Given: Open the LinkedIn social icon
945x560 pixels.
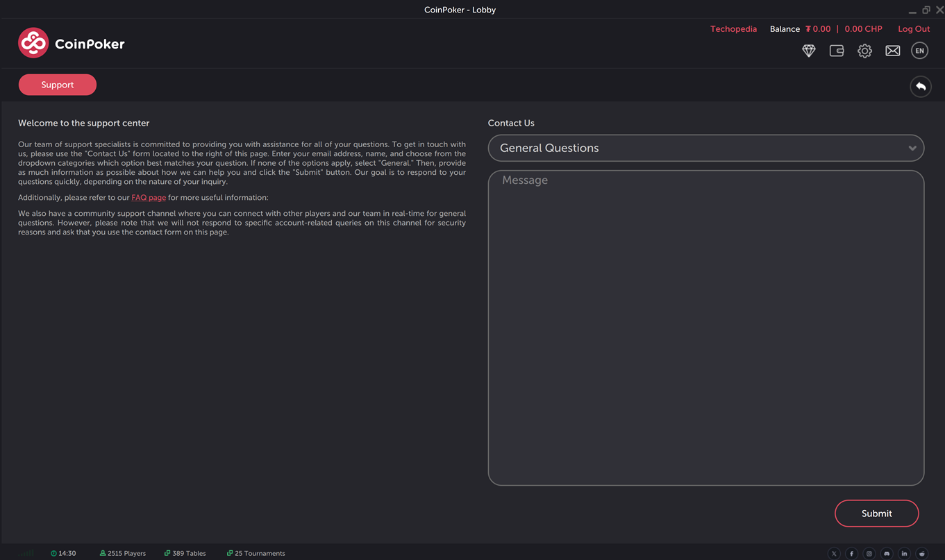Looking at the screenshot, I should coord(904,553).
